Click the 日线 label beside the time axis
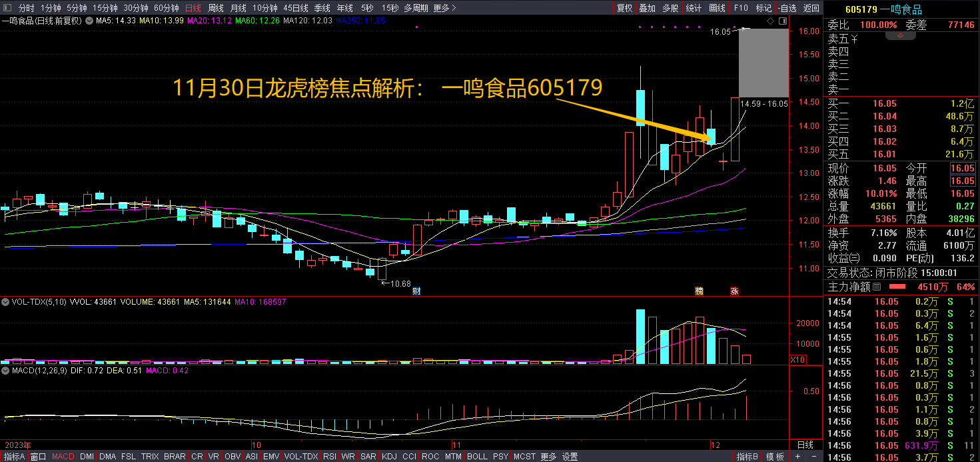The image size is (980, 462). [805, 445]
